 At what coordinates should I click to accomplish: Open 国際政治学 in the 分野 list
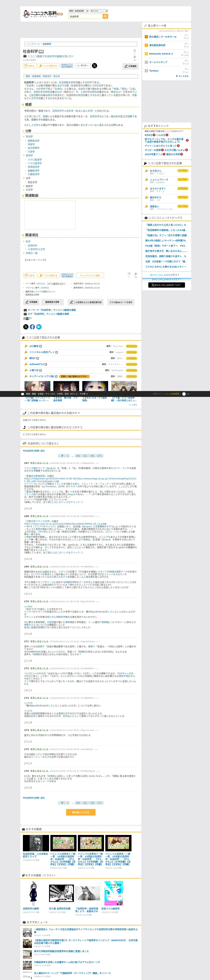pyautogui.click(x=34, y=141)
